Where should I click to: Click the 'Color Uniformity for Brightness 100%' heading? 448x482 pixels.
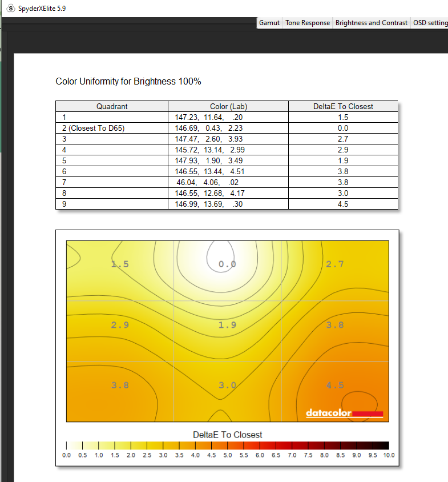(128, 81)
